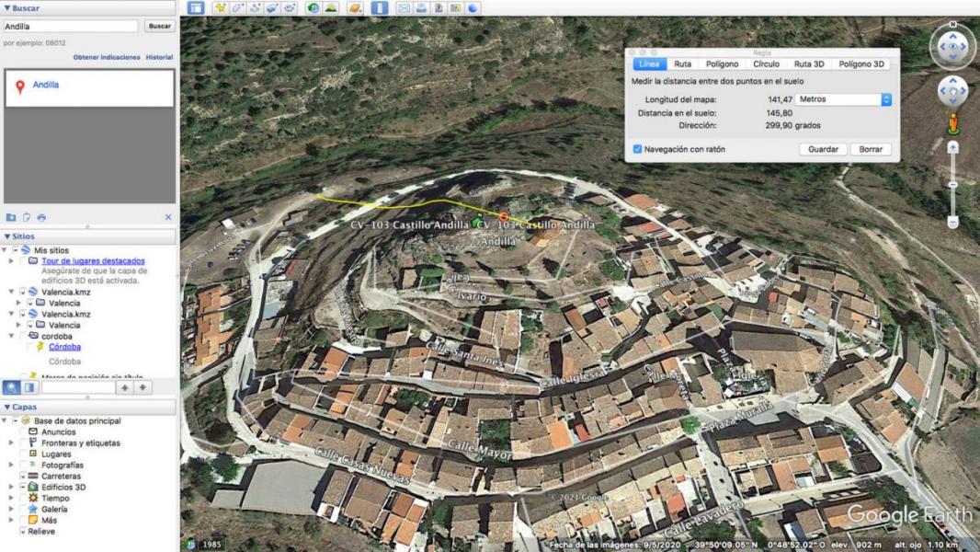This screenshot has height=552, width=980.
Task: Open the Metros units dropdown
Action: click(844, 98)
